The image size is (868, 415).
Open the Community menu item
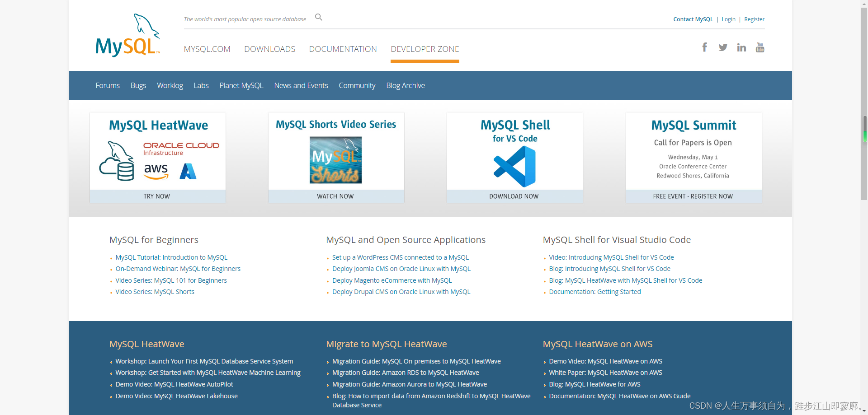coord(357,85)
